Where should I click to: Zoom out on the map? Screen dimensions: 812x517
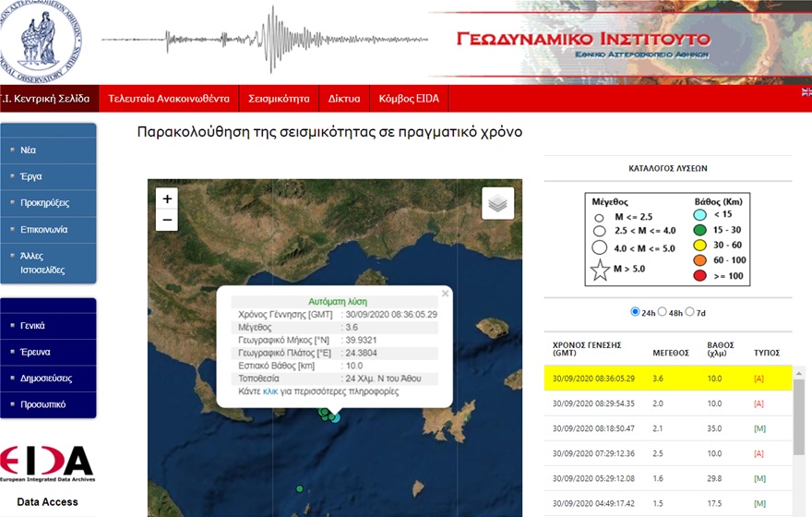coord(167,220)
